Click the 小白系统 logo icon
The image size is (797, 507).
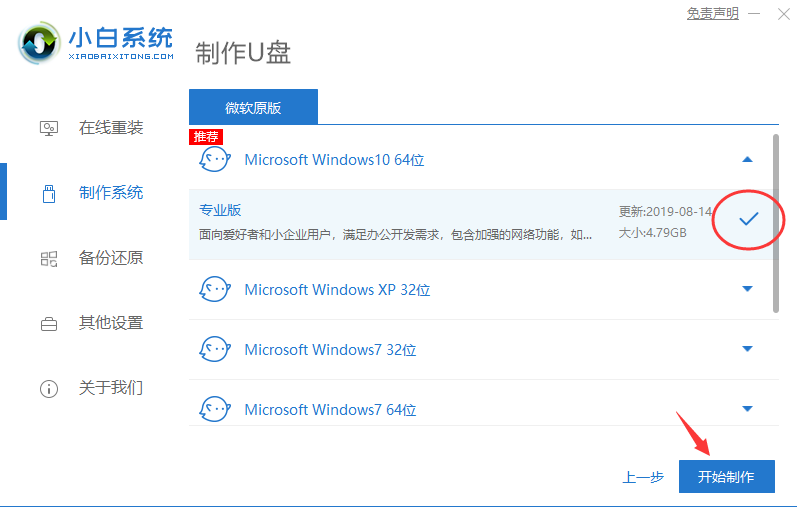(x=38, y=43)
